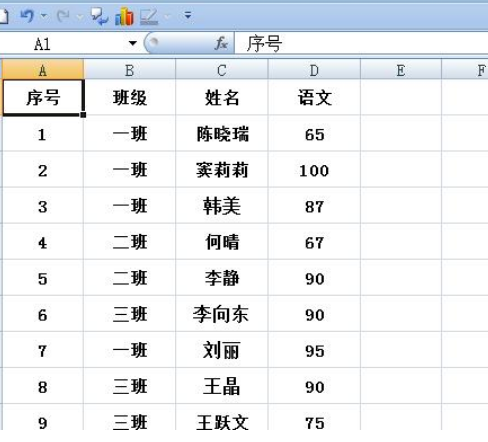The width and height of the screenshot is (488, 442).
Task: Select column D header
Action: (314, 70)
